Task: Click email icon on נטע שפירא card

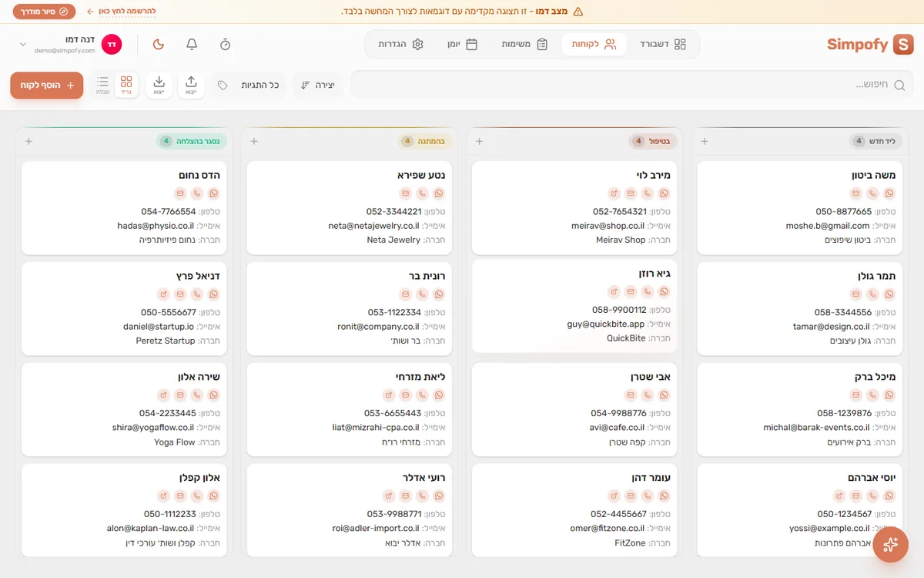Action: tap(405, 194)
